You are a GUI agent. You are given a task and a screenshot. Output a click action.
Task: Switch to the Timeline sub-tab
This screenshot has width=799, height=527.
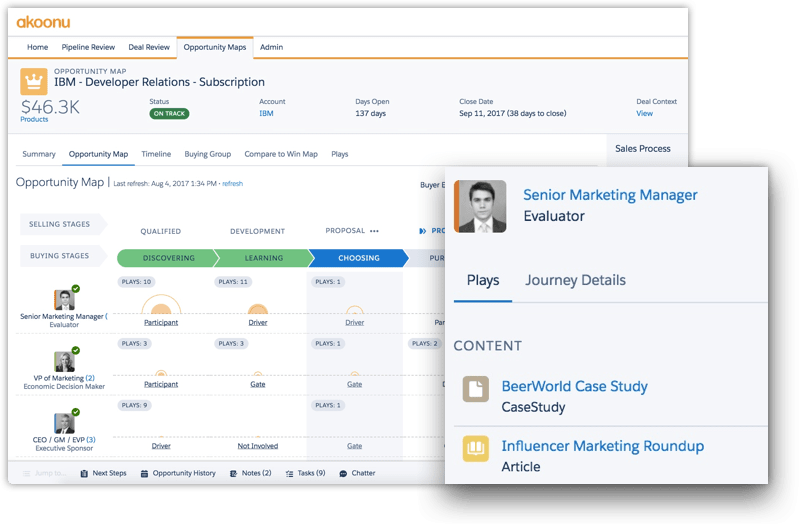[156, 154]
